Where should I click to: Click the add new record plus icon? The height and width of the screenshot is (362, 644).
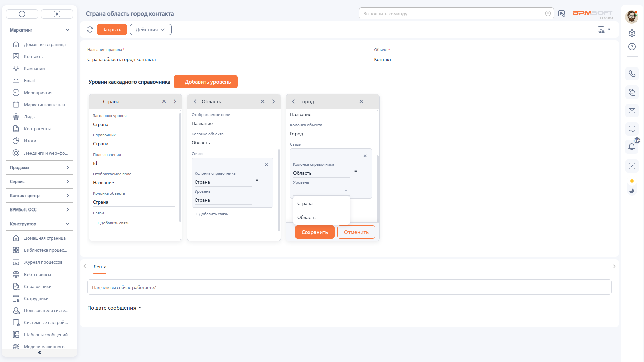(x=22, y=14)
